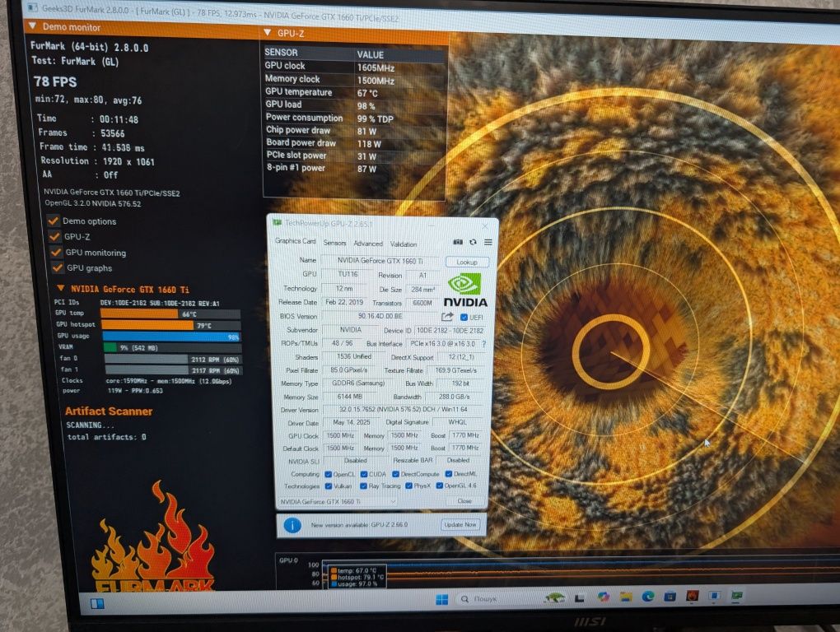Click the fan 0 RPM bar
The width and height of the screenshot is (840, 632).
pyautogui.click(x=173, y=359)
